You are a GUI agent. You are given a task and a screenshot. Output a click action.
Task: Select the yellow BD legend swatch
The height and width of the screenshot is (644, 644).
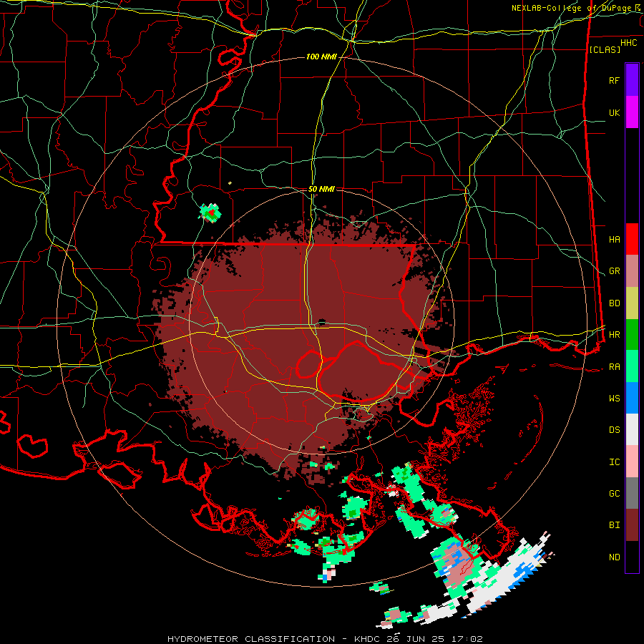tap(632, 303)
